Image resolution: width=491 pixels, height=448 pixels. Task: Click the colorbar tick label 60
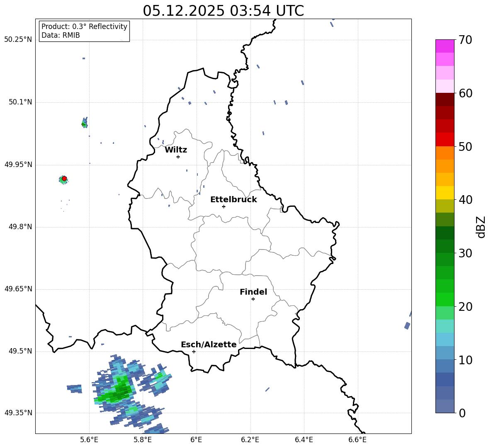(465, 93)
